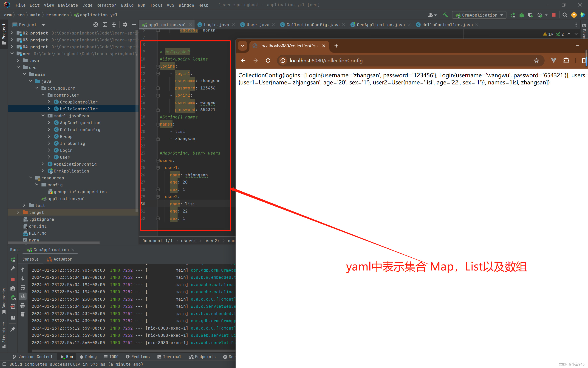Click the Rerun icon in Run panel
The height and width of the screenshot is (368, 588).
[x=13, y=259]
